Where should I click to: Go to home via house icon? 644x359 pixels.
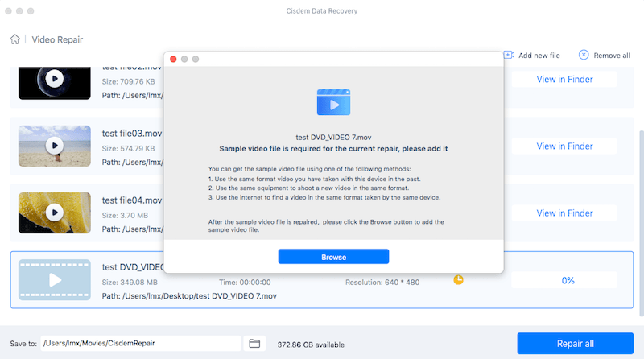tap(14, 39)
